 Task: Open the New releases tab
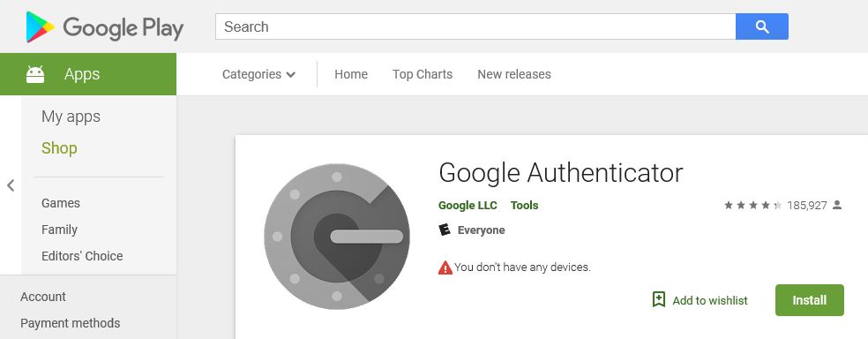pyautogui.click(x=514, y=74)
